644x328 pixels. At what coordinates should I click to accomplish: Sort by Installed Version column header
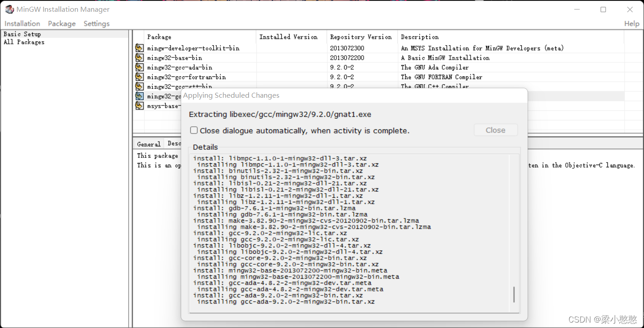pos(291,37)
